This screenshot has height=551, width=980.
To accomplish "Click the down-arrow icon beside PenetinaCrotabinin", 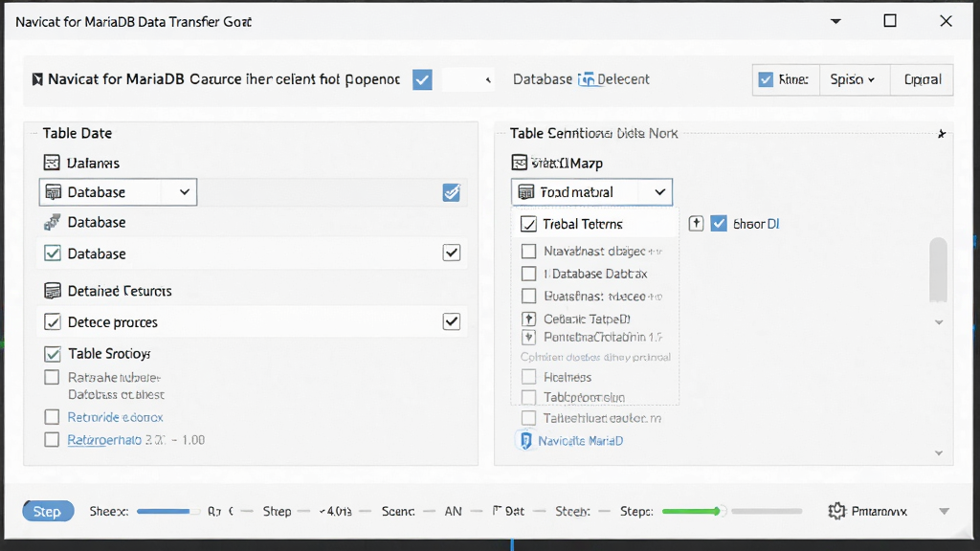I will coord(528,338).
